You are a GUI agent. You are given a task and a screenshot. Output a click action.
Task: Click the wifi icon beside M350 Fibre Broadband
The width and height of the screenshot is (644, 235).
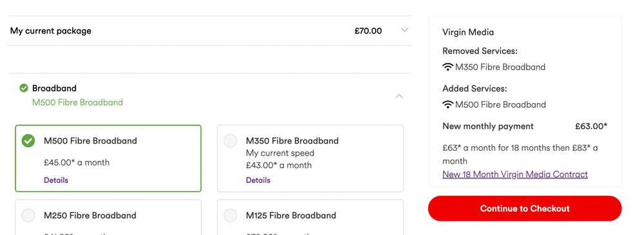coord(447,67)
